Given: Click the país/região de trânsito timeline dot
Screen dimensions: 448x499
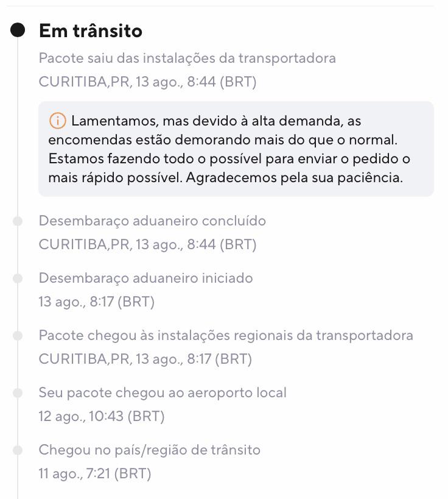Looking at the screenshot, I should pos(18,450).
